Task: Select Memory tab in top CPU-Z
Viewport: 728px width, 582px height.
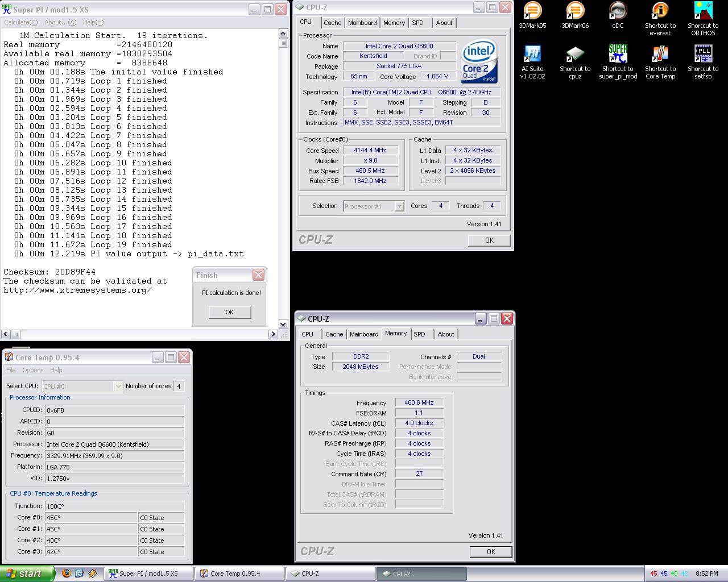Action: pos(394,23)
